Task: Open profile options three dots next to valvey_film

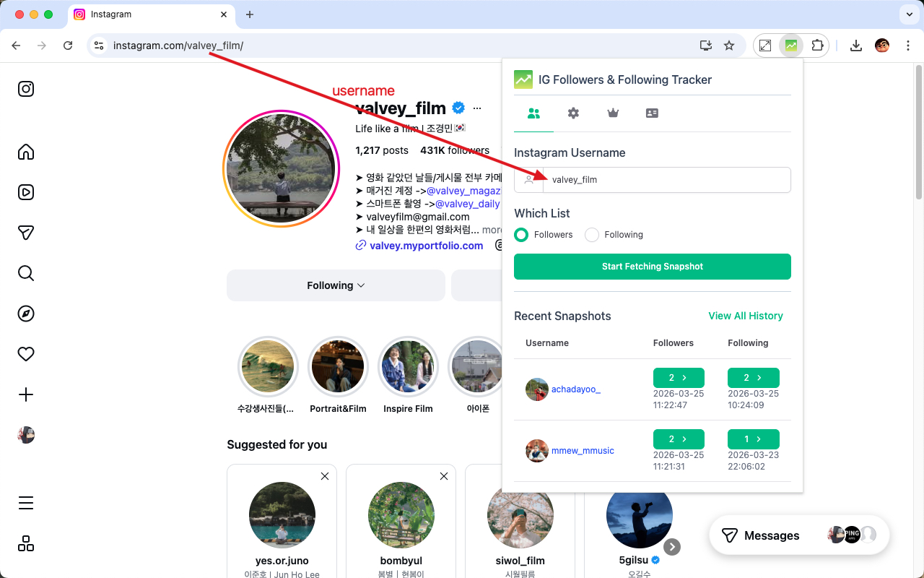Action: (x=477, y=108)
